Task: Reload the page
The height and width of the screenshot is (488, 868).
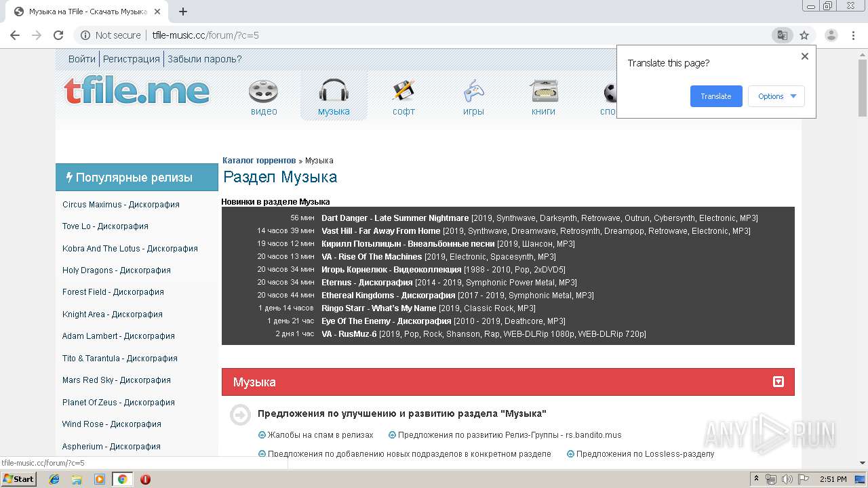Action: pos(58,35)
